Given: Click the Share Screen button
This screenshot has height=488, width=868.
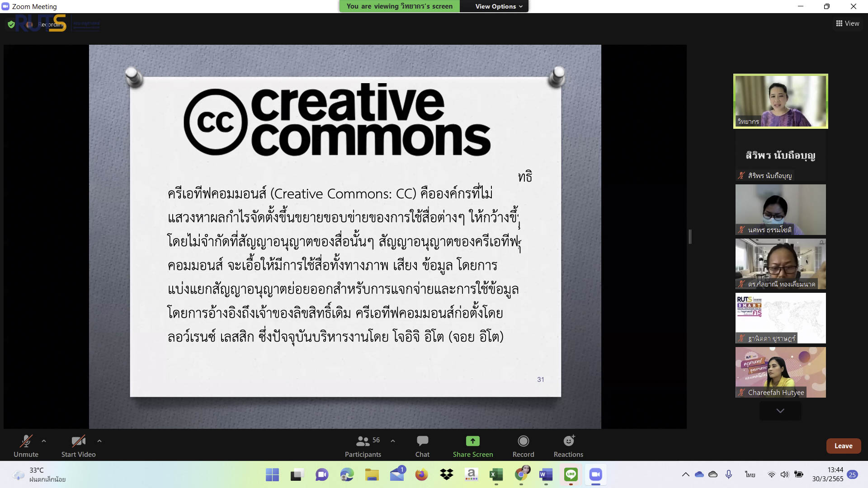Looking at the screenshot, I should (473, 446).
